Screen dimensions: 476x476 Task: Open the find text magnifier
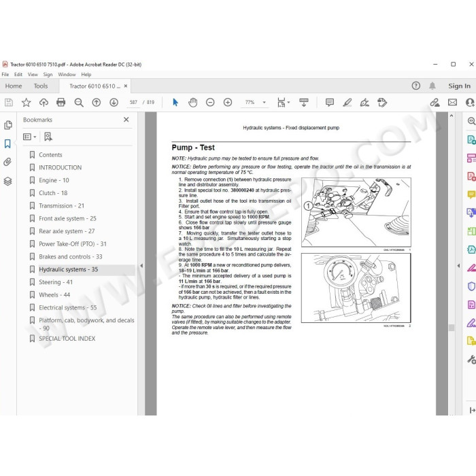pos(79,103)
